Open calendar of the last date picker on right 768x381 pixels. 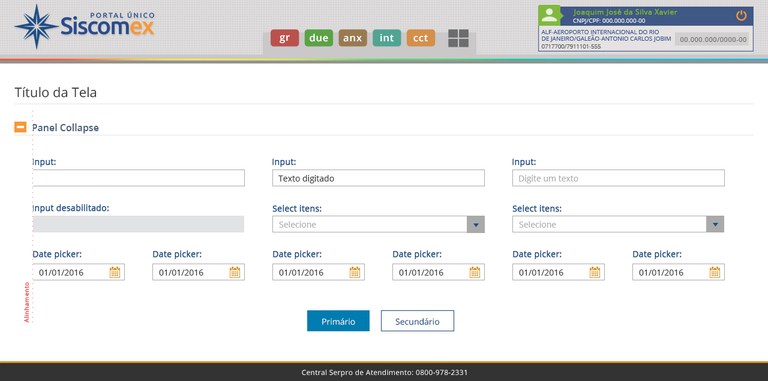coord(715,272)
